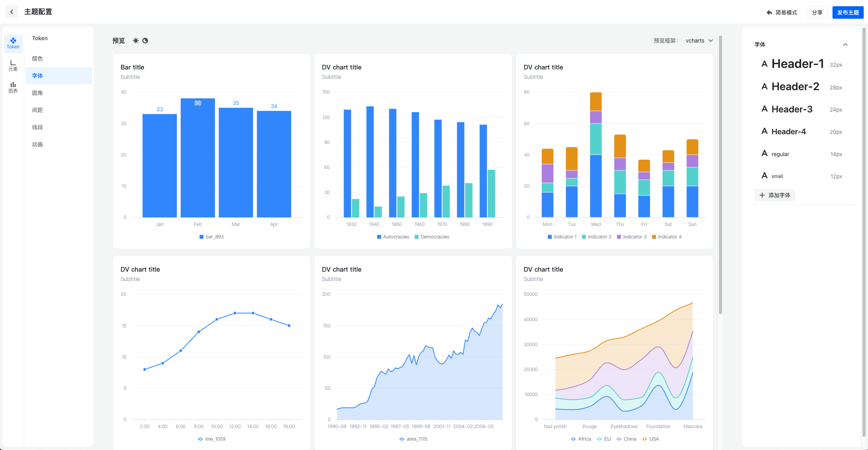Expand the Header-2 font entry
Screen dimensions: 868x450
[795, 87]
